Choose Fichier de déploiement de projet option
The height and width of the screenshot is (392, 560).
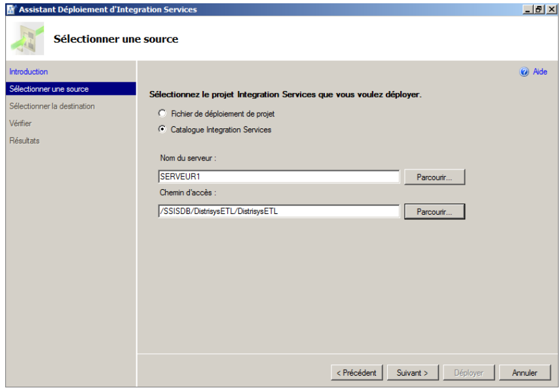pos(162,113)
